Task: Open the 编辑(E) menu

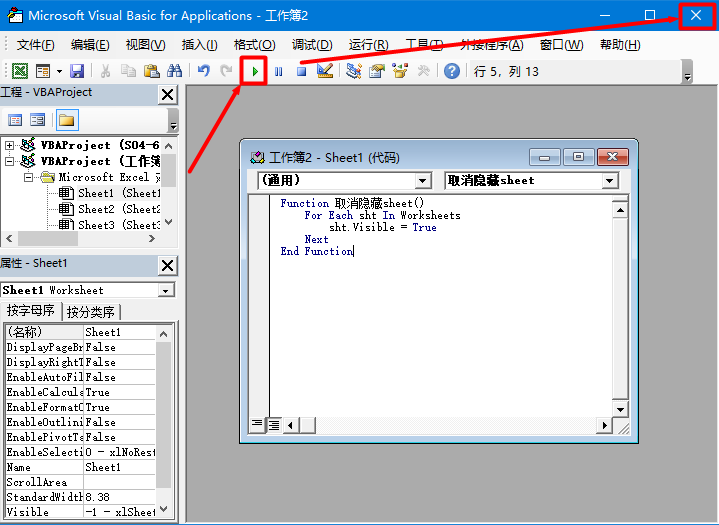Action: coord(90,45)
